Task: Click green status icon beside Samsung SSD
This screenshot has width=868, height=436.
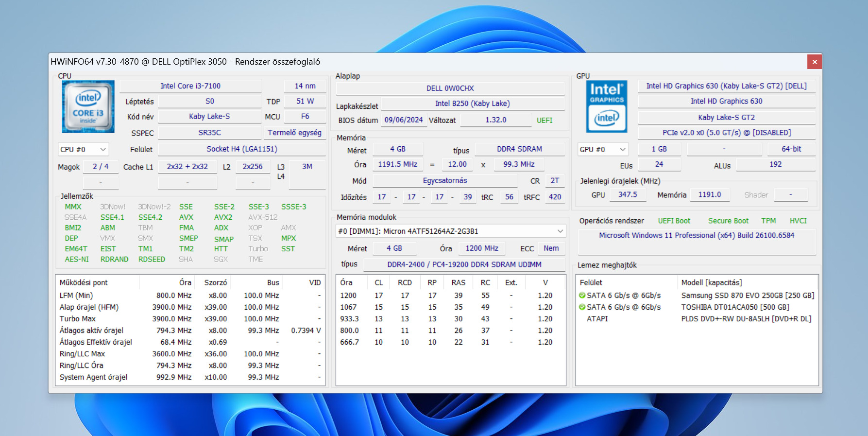Action: [582, 296]
